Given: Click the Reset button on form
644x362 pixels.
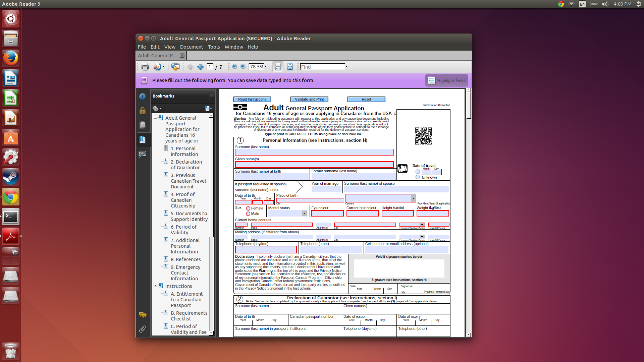Looking at the screenshot, I should click(x=366, y=99).
